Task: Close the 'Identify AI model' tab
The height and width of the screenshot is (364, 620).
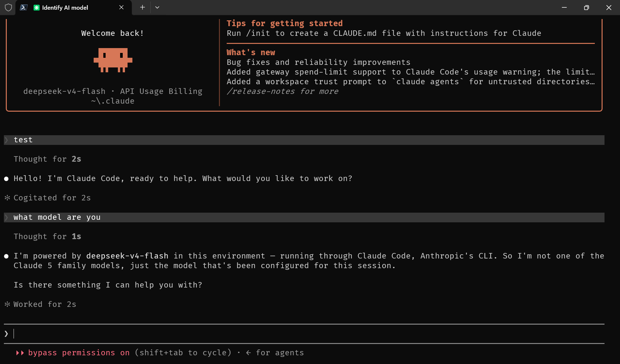Action: pyautogui.click(x=121, y=7)
